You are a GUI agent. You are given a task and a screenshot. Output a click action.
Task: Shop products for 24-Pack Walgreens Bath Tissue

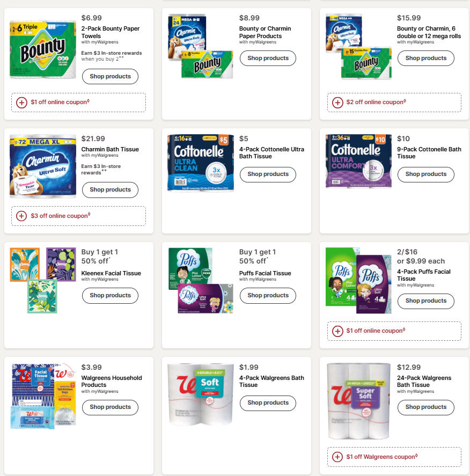425,407
